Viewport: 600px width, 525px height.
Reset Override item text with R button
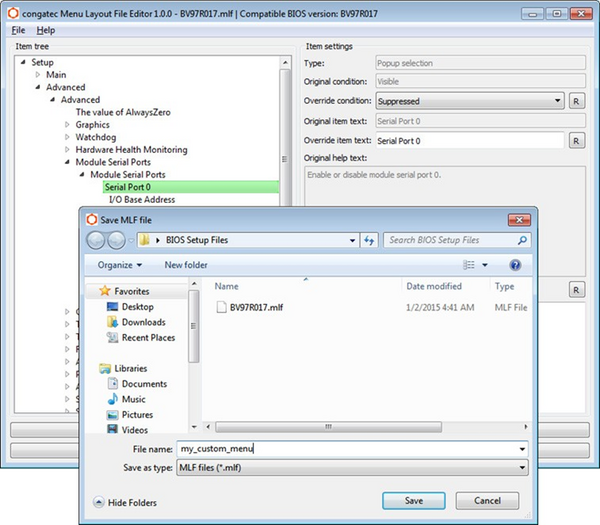coord(576,141)
